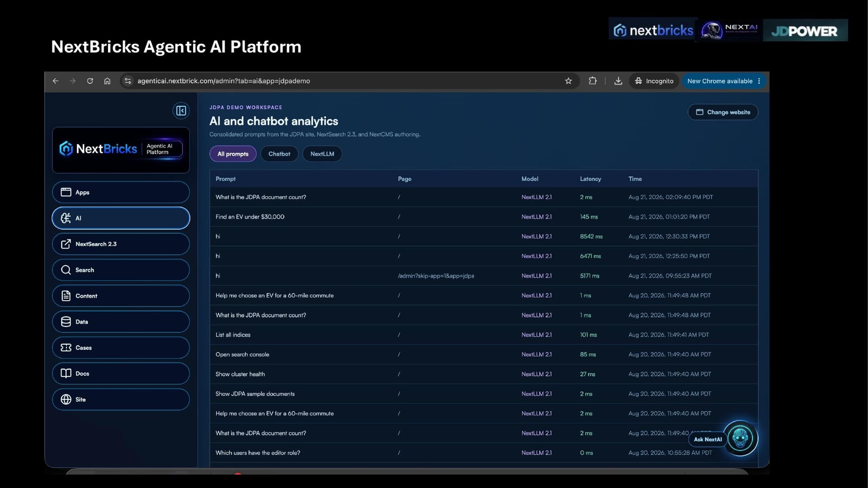Click 'Show JDPA sample documents' prompt
The height and width of the screenshot is (488, 868).
pos(255,394)
